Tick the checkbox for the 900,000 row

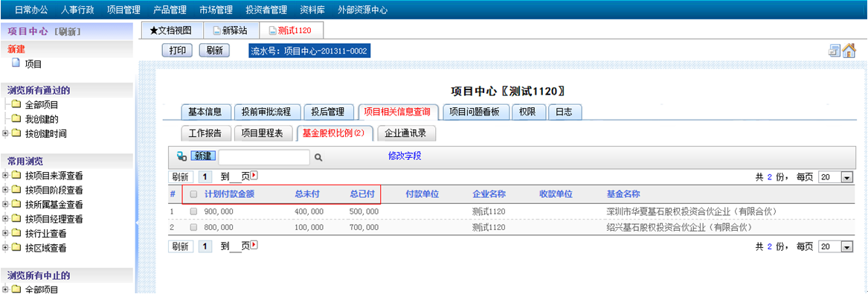click(193, 211)
